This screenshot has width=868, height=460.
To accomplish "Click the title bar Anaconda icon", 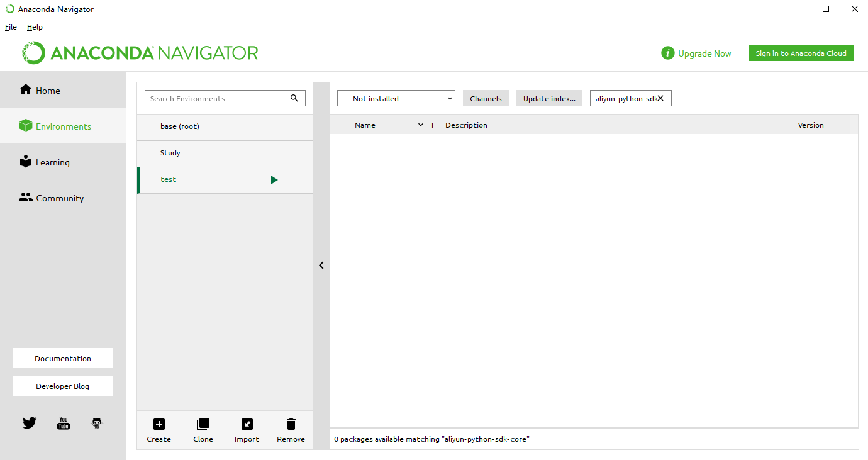I will point(10,9).
